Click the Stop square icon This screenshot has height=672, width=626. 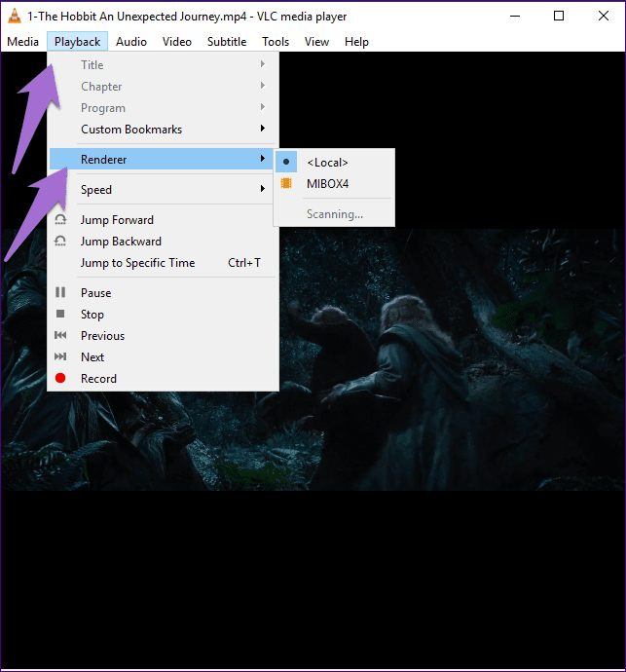[60, 314]
